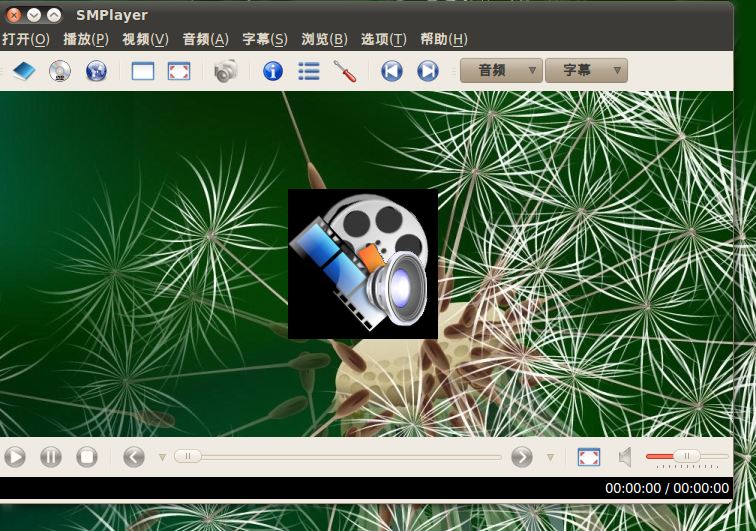Screen dimensions: 756x531
Task: Toggle compact mode window icon in toolbar
Action: 143,71
